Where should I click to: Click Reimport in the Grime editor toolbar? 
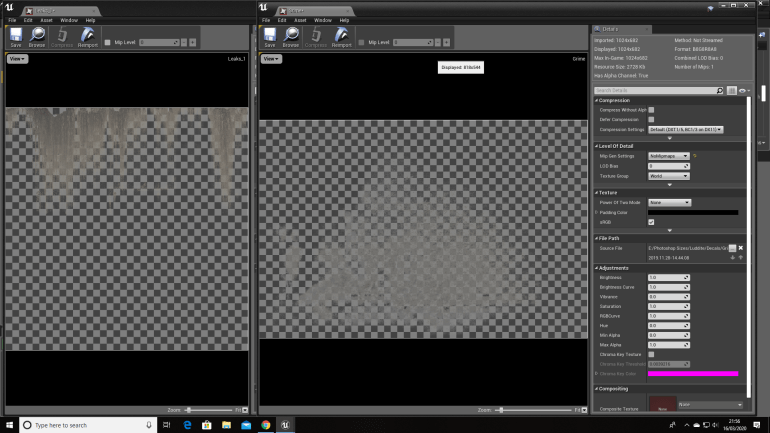(x=342, y=37)
